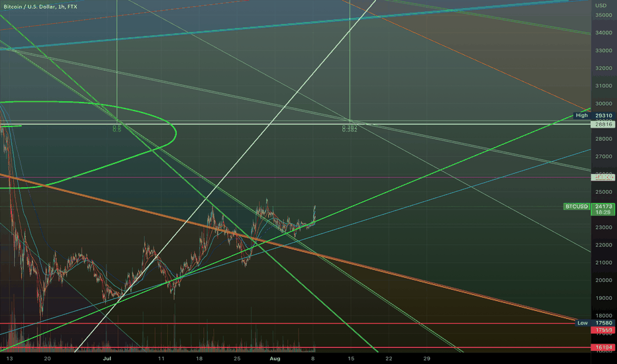Click the 29 date label on time axis
This screenshot has width=617, height=364.
(x=426, y=359)
